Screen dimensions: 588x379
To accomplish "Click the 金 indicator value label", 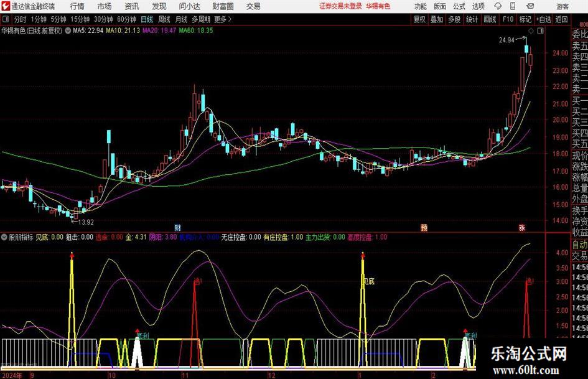I will (x=136, y=237).
